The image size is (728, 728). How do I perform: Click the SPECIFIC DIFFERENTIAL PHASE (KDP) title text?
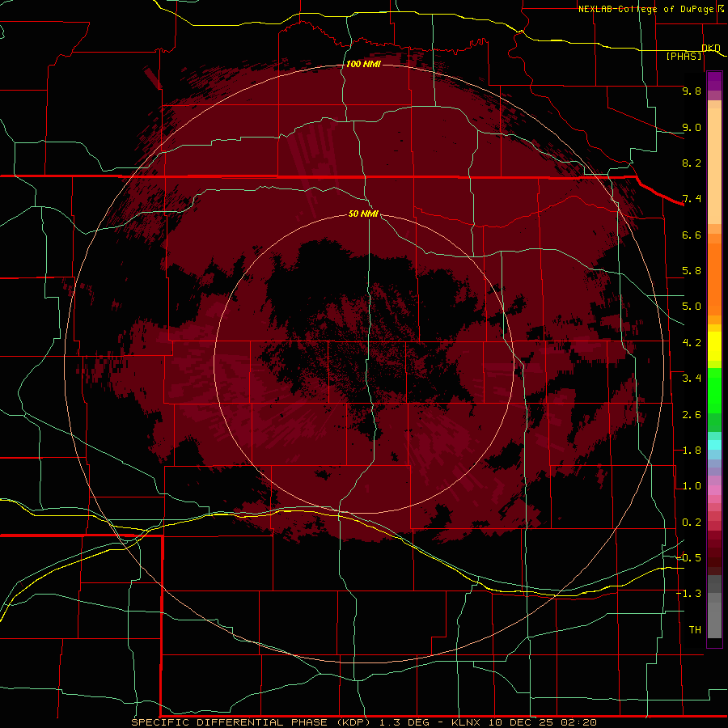(251, 722)
